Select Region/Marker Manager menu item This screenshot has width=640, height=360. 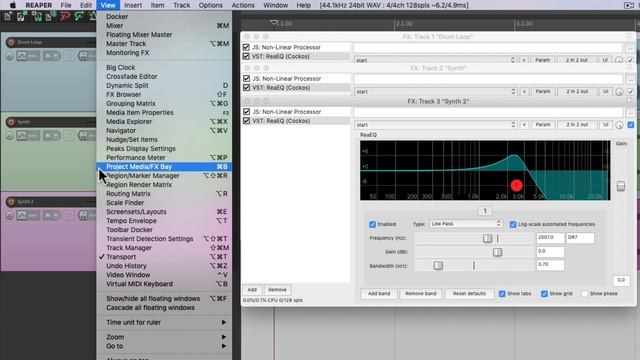pyautogui.click(x=165, y=176)
